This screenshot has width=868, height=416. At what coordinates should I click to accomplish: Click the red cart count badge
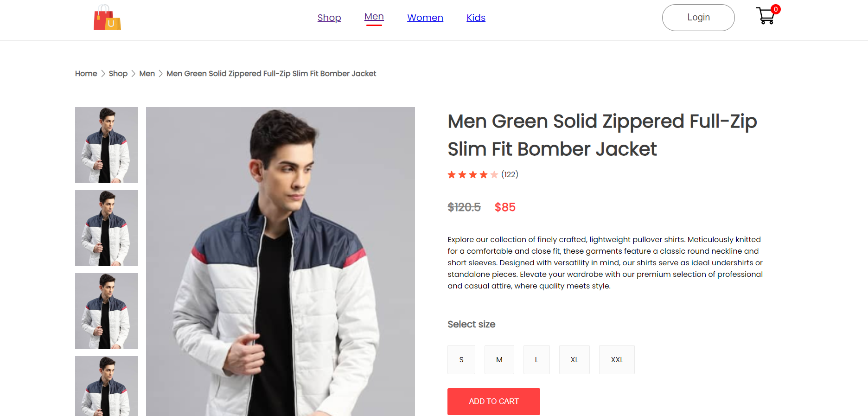776,9
